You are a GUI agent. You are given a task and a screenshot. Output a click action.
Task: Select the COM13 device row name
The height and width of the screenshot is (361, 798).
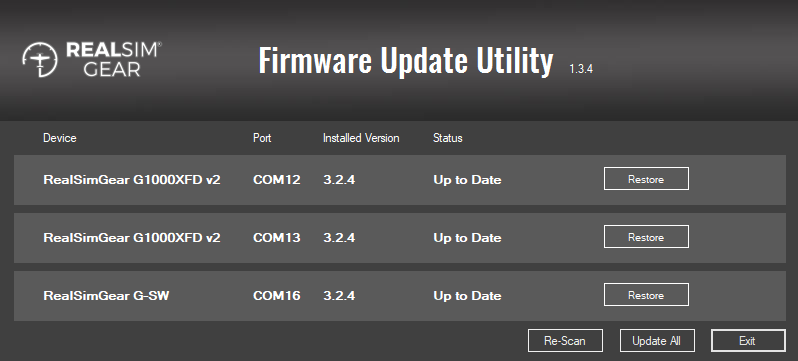(132, 238)
